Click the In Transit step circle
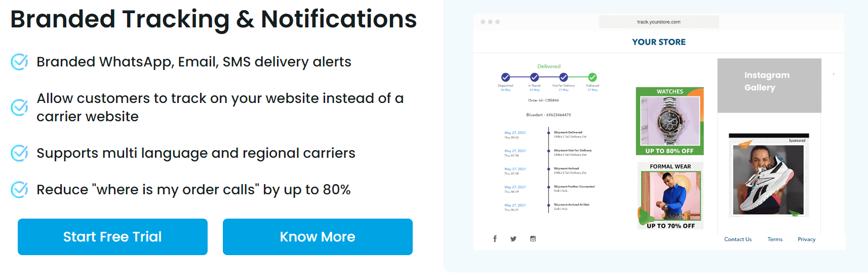 click(x=534, y=77)
